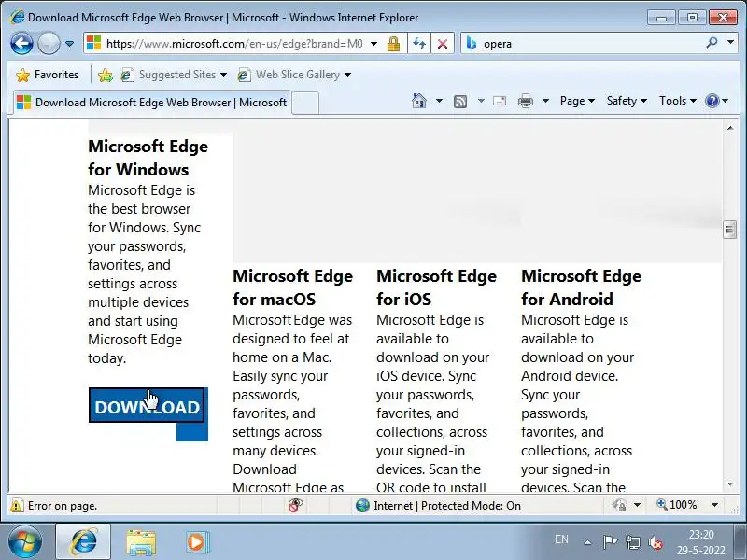Click the address bar URL field

pyautogui.click(x=233, y=44)
